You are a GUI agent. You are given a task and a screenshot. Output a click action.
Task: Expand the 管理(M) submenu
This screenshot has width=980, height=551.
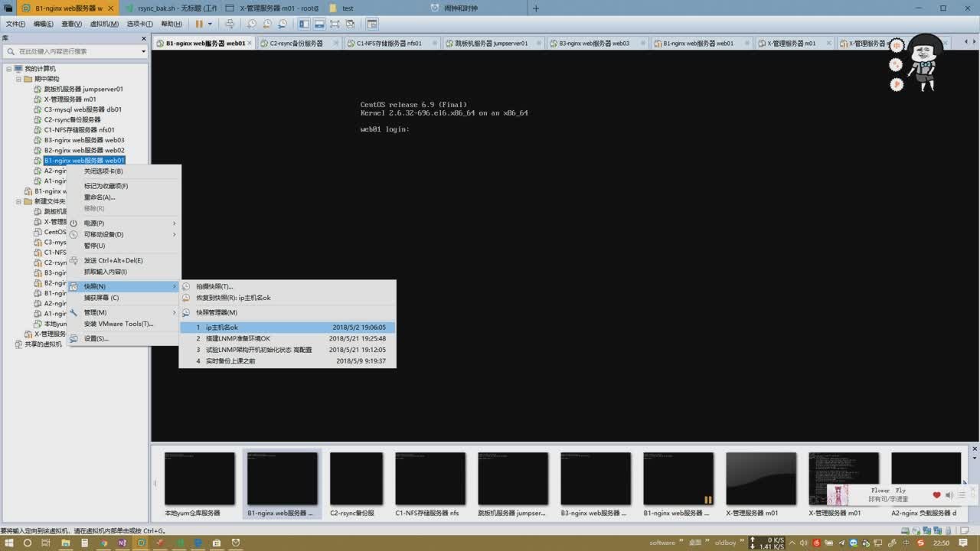pyautogui.click(x=124, y=312)
